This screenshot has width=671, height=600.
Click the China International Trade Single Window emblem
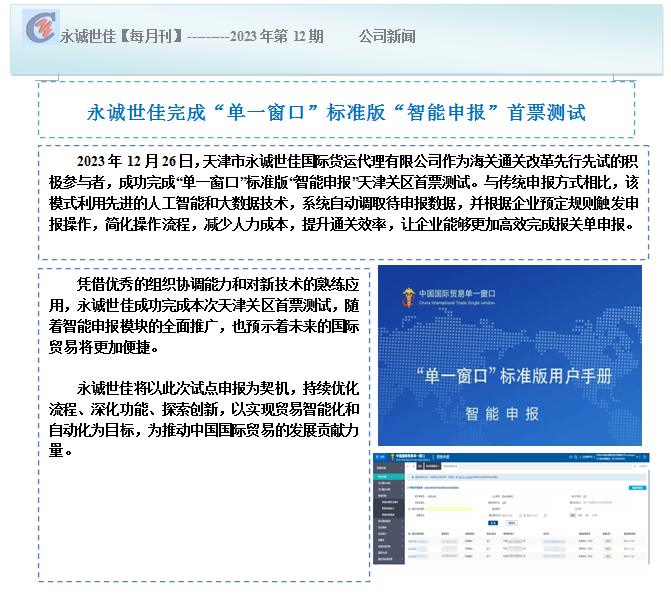[406, 297]
